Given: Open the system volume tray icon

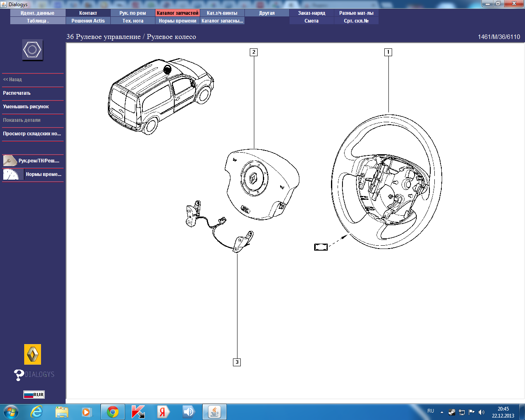Looking at the screenshot, I should point(482,412).
